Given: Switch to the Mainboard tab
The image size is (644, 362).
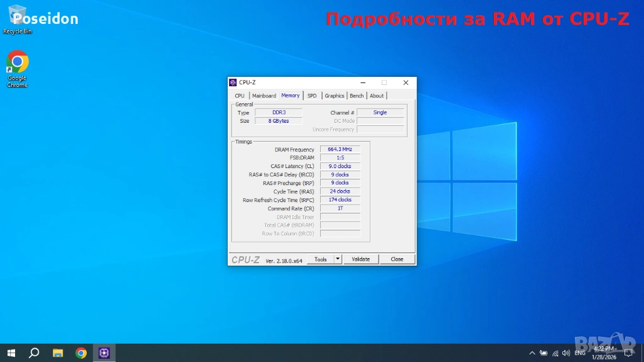Looking at the screenshot, I should [x=264, y=96].
